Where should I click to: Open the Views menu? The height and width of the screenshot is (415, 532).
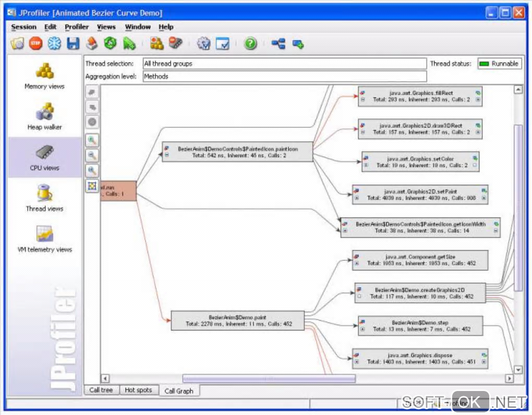click(106, 27)
